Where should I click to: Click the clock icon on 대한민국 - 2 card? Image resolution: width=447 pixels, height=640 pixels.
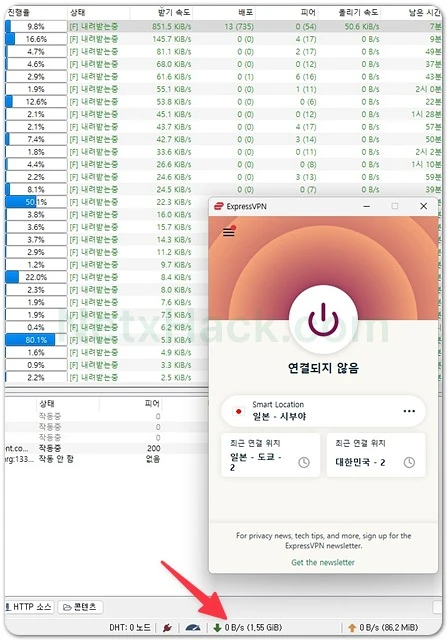point(409,462)
